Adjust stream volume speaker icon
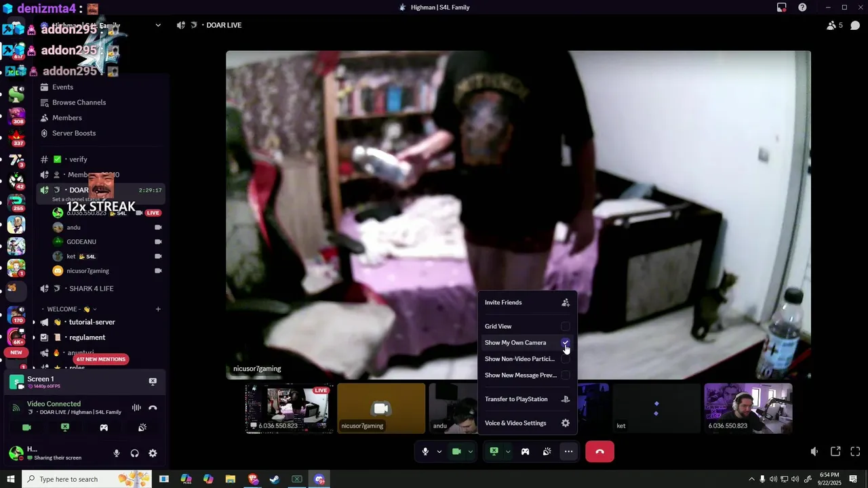 814,451
